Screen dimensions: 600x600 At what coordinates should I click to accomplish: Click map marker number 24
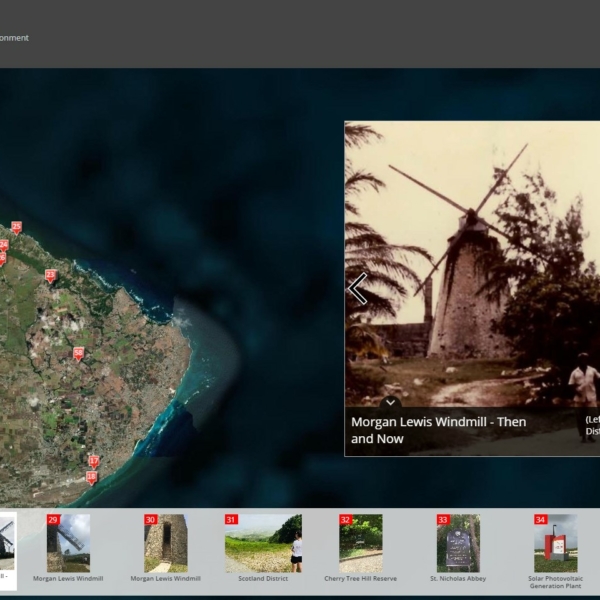4,244
